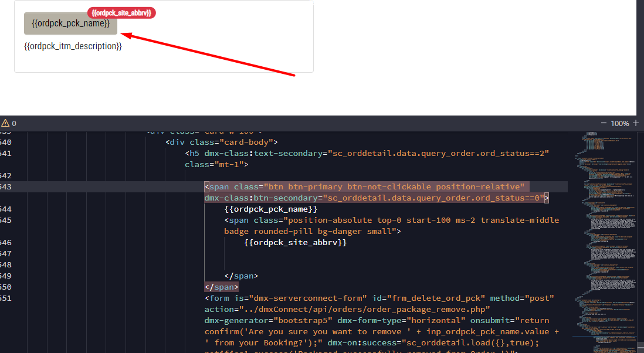644x353 pixels.
Task: Select the red {{ordpck_site_abbrv}} badge in preview
Action: [x=121, y=12]
